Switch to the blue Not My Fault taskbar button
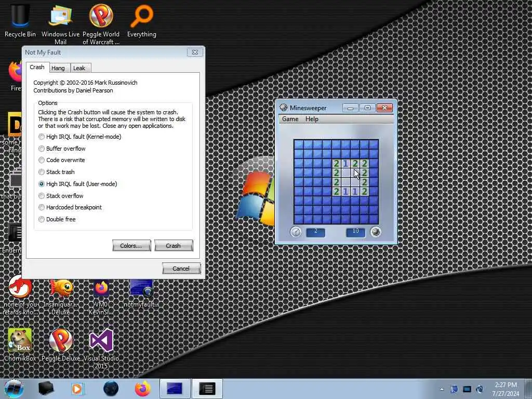 tap(175, 389)
